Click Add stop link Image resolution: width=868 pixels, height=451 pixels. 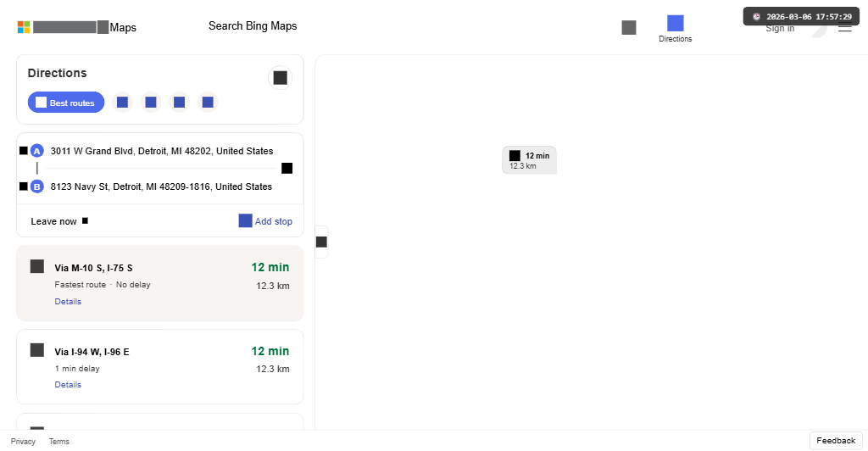(x=265, y=220)
